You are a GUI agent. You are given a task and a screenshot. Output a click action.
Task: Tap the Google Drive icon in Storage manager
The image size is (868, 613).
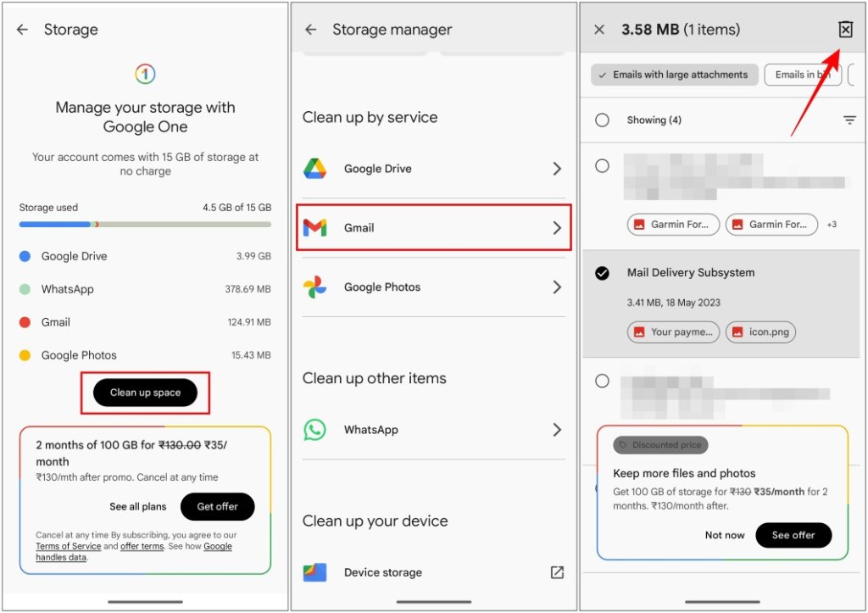[x=314, y=169]
